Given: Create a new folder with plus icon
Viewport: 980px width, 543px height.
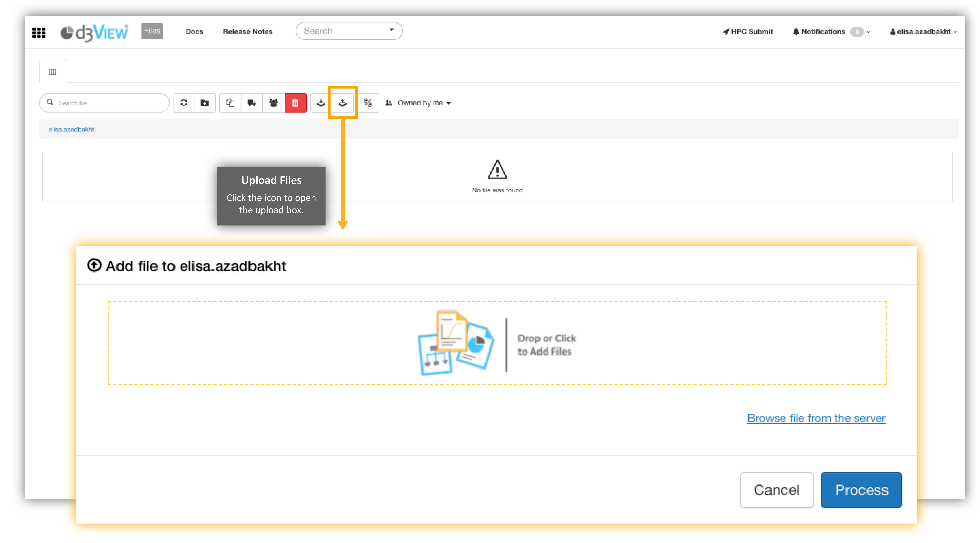Looking at the screenshot, I should coord(205,103).
